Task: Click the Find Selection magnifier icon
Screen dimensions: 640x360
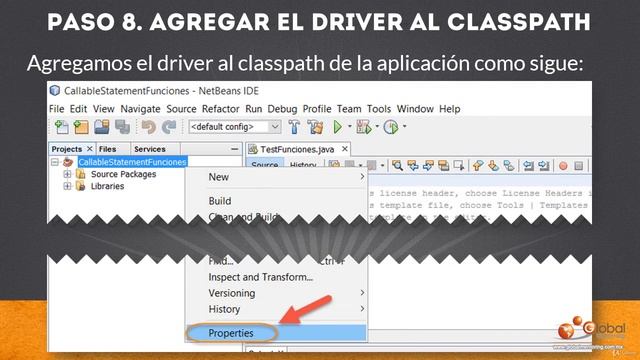Action: (397, 165)
